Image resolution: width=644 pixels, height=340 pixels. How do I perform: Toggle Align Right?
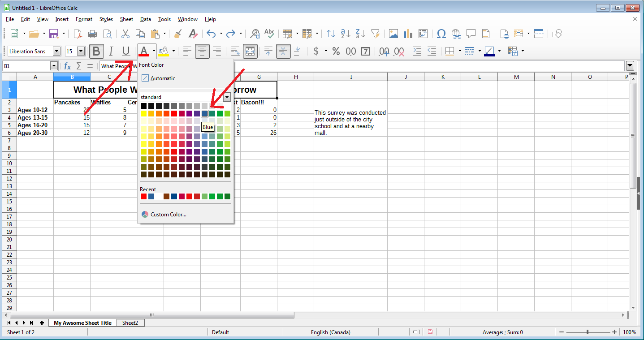217,51
